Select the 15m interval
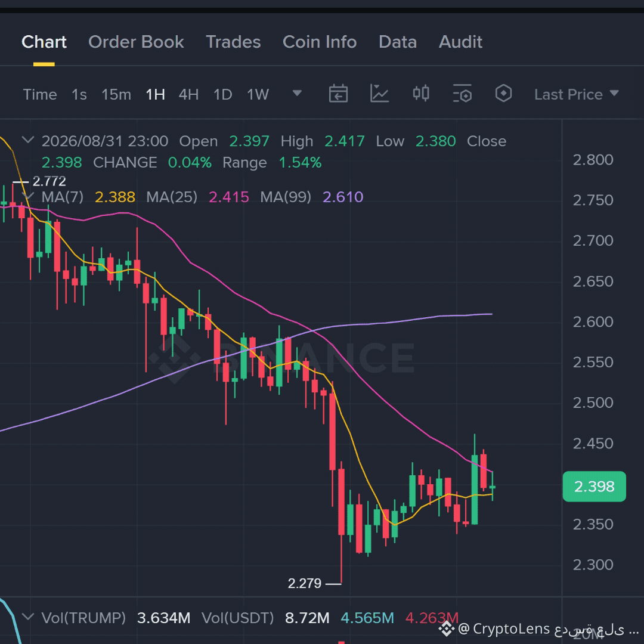This screenshot has width=644, height=644. coord(116,94)
